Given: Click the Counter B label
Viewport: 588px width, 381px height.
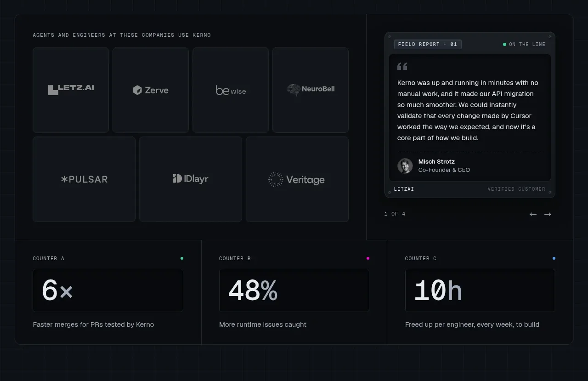Looking at the screenshot, I should (235, 259).
